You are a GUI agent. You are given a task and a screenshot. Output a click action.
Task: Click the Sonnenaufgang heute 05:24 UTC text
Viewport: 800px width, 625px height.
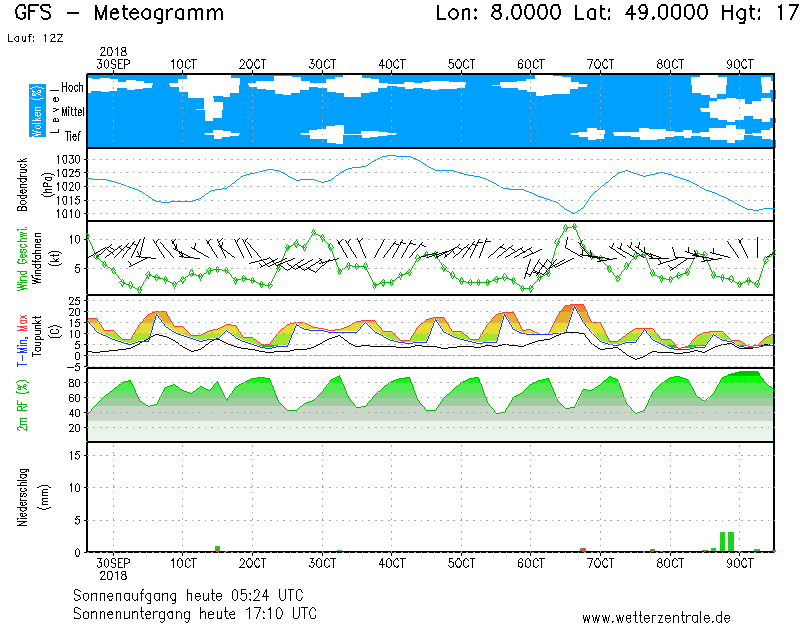pyautogui.click(x=195, y=595)
